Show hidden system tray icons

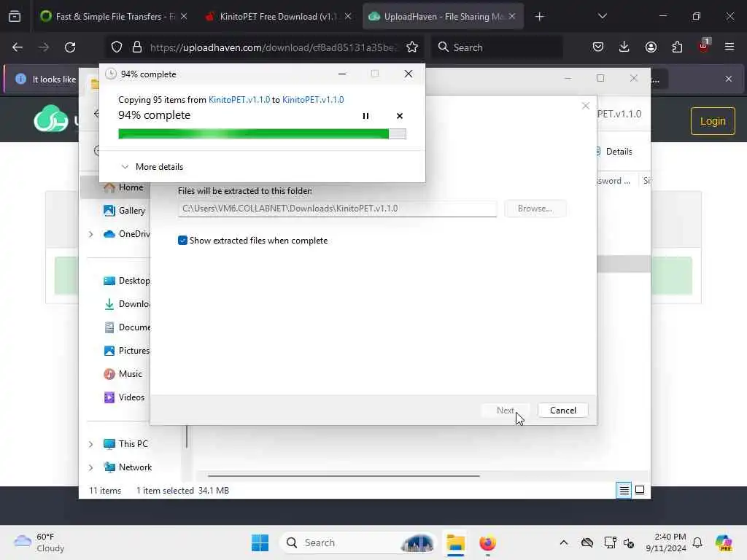(x=564, y=542)
